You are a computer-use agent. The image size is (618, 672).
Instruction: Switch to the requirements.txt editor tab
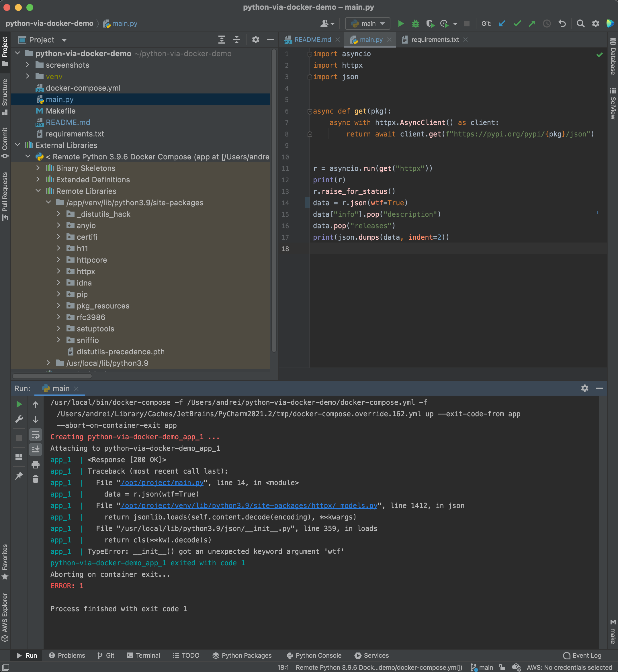click(x=435, y=40)
